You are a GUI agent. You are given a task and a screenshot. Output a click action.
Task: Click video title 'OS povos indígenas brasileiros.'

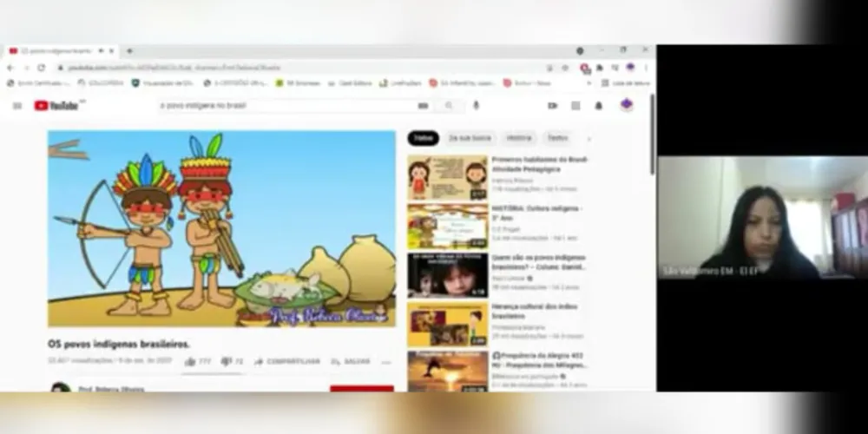[118, 345]
